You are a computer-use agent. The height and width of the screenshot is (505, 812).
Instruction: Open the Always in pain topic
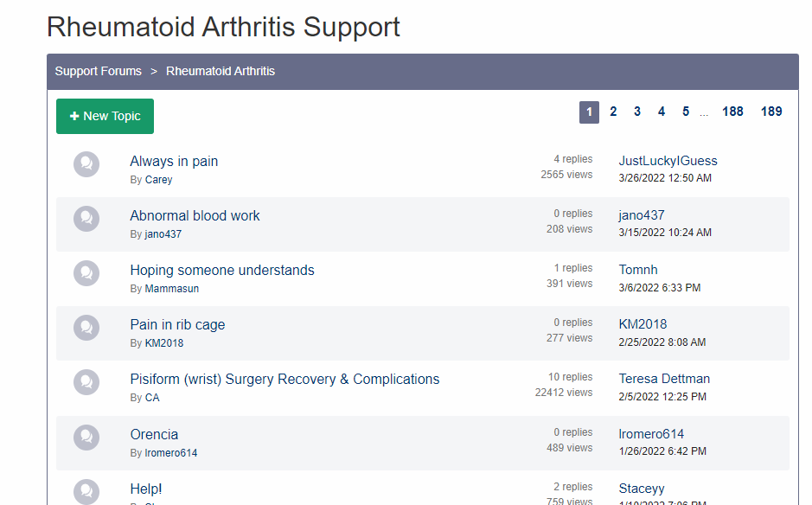(x=174, y=161)
